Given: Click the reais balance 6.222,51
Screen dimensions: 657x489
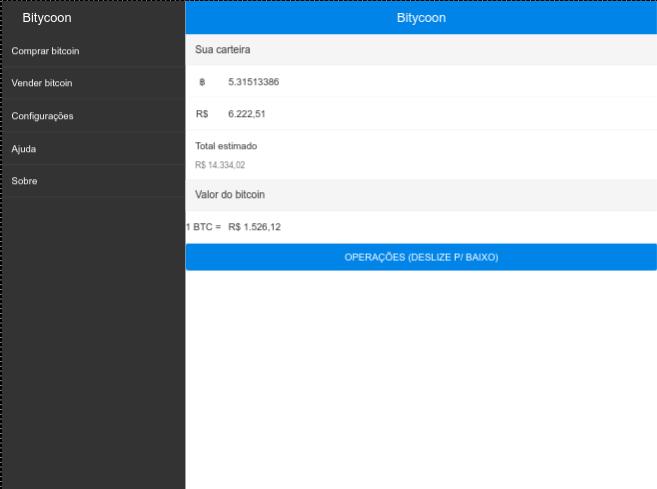Looking at the screenshot, I should pos(246,115).
